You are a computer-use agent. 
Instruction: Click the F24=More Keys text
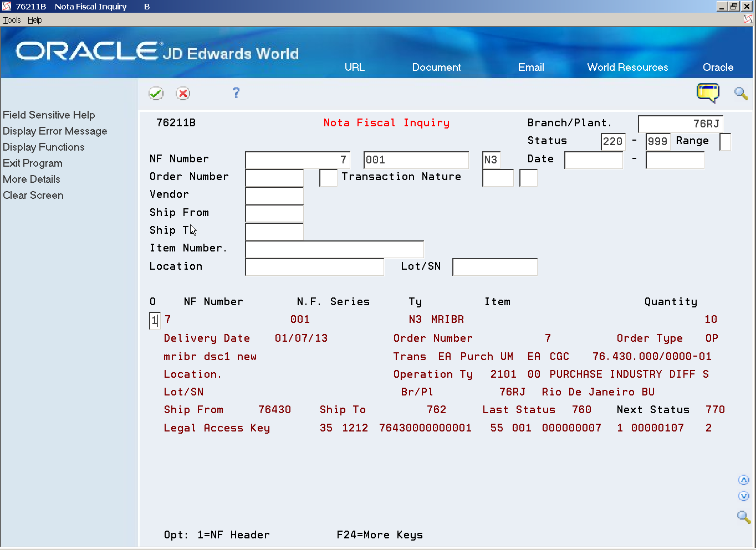[380, 534]
